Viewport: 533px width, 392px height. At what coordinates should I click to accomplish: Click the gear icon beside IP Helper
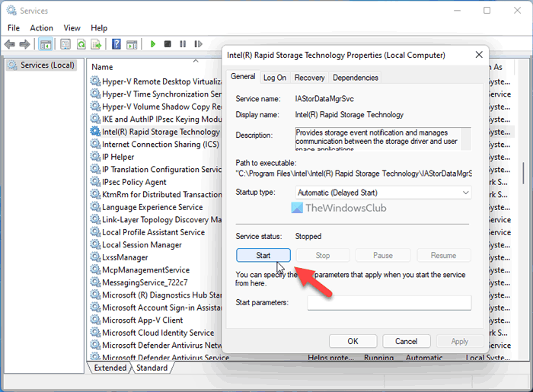95,157
